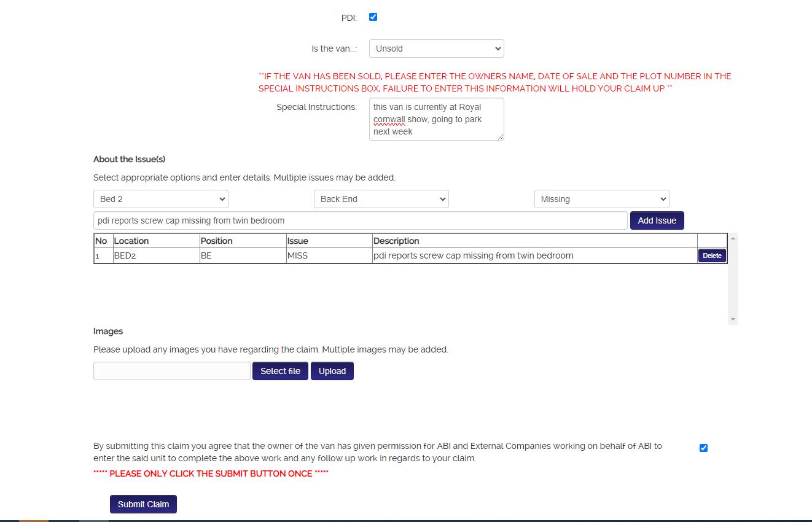Open the Bed 2 location dropdown
The width and height of the screenshot is (812, 522).
[161, 199]
